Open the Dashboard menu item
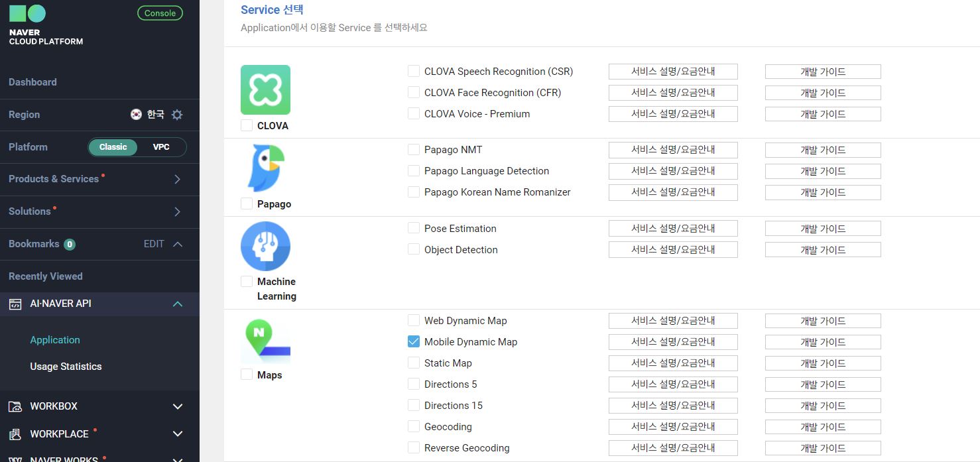 32,82
